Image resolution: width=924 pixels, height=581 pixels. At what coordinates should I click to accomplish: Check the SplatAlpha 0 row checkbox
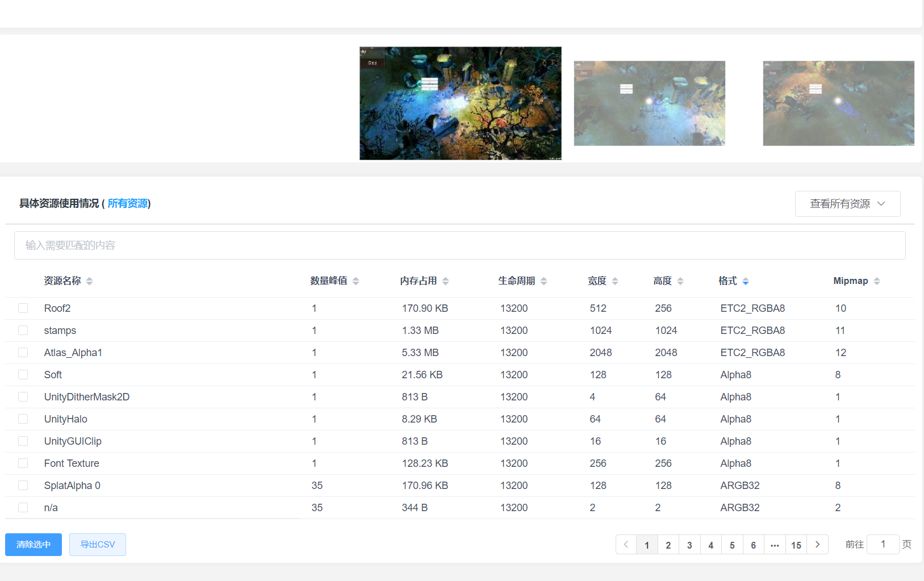tap(23, 485)
